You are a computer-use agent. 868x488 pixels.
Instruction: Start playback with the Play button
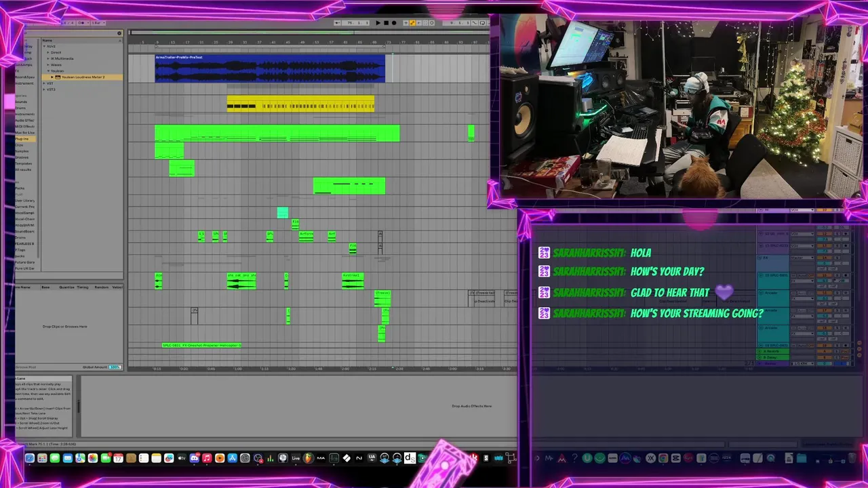pyautogui.click(x=378, y=23)
